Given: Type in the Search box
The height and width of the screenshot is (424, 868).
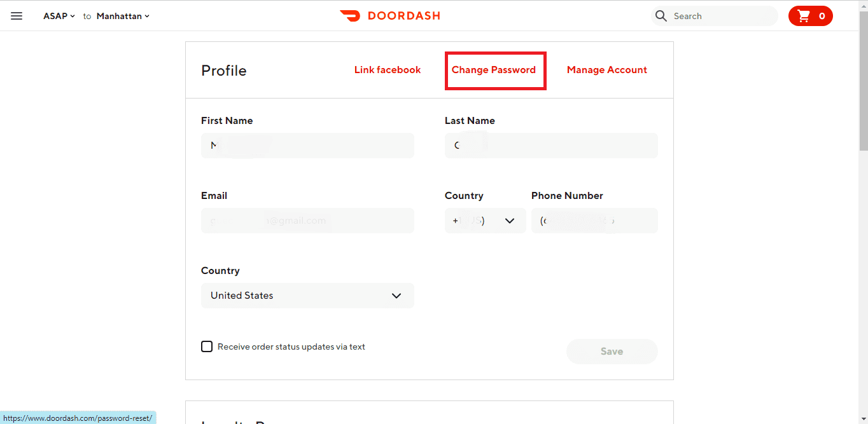Looking at the screenshot, I should [x=722, y=16].
